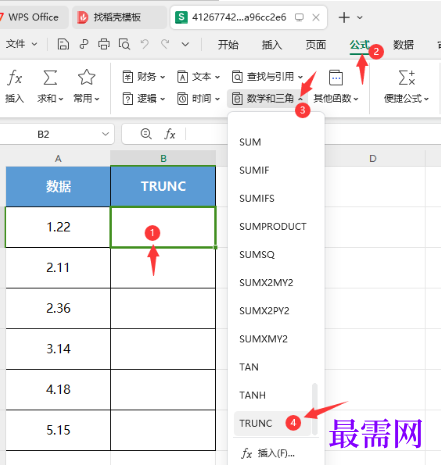Switch to the WPS Office home tab
Image resolution: width=441 pixels, height=465 pixels.
[x=33, y=17]
